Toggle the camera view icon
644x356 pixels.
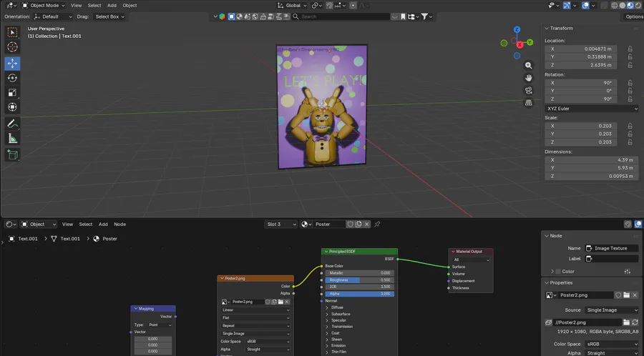(x=529, y=90)
